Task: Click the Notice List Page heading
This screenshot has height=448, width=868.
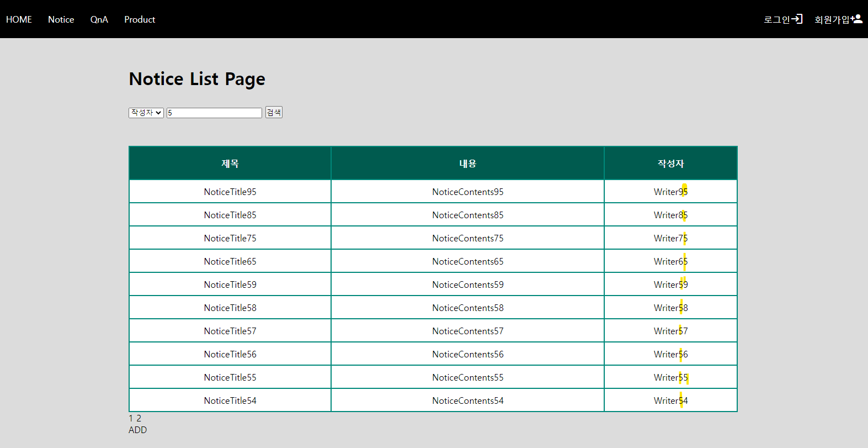Action: [x=197, y=79]
